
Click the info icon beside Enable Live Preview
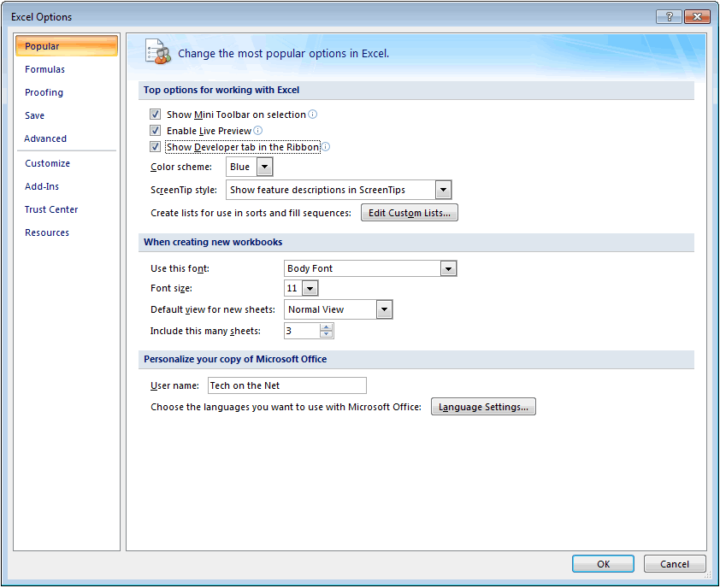[x=258, y=131]
